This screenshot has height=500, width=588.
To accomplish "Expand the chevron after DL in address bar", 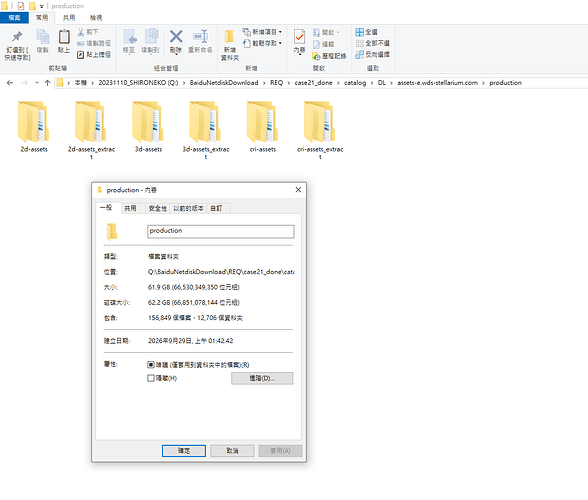I will (x=391, y=83).
